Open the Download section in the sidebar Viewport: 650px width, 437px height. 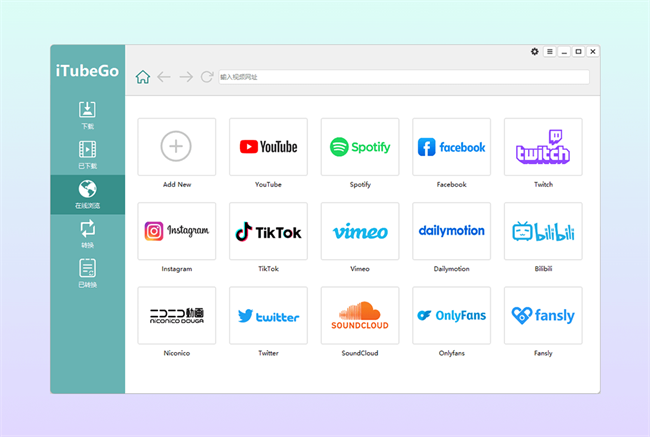click(87, 115)
